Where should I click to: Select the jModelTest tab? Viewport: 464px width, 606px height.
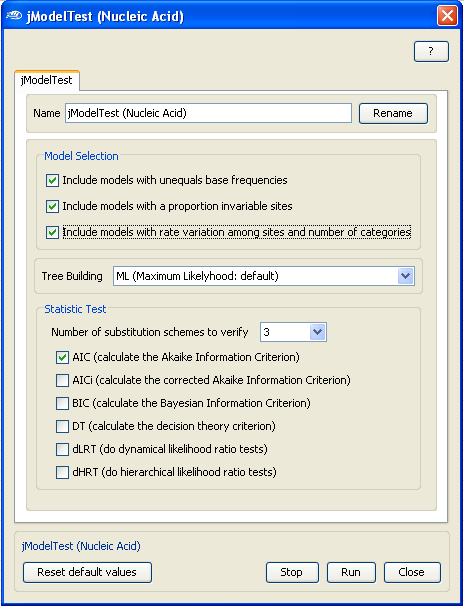47,80
